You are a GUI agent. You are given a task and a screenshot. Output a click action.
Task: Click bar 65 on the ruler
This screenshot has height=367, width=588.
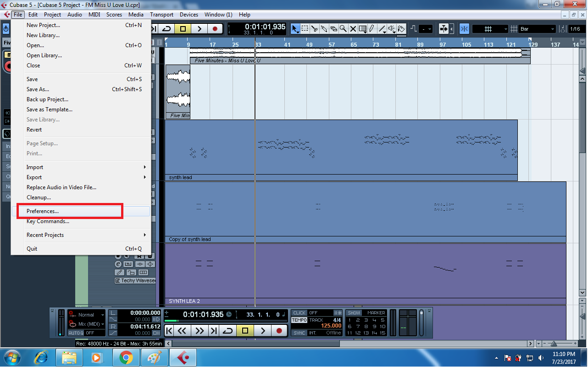point(354,45)
